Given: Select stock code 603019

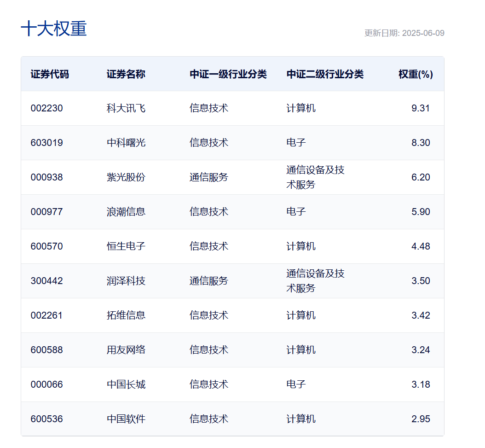Looking at the screenshot, I should tap(47, 143).
